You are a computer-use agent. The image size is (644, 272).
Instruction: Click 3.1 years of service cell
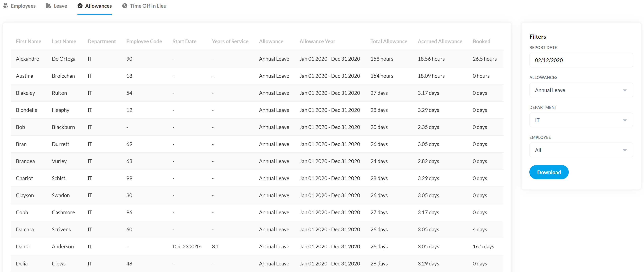pyautogui.click(x=216, y=247)
